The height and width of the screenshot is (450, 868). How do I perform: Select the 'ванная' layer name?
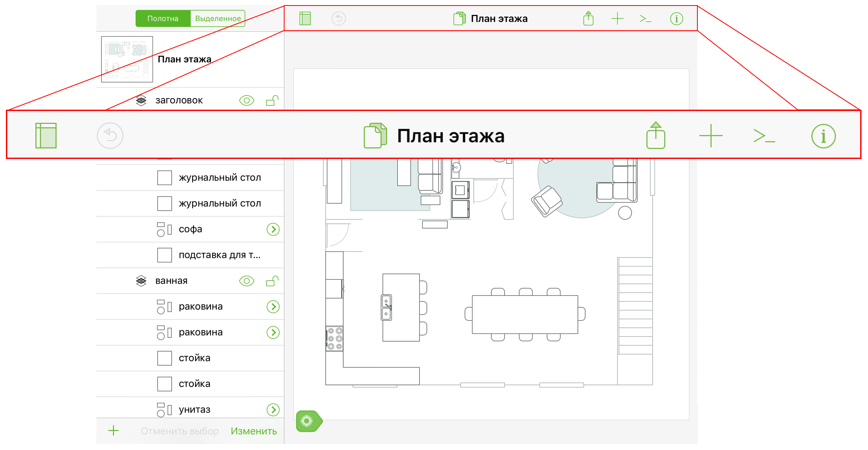tap(171, 281)
